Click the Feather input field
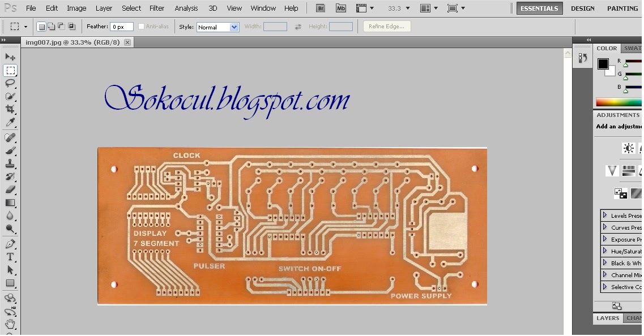 [122, 27]
